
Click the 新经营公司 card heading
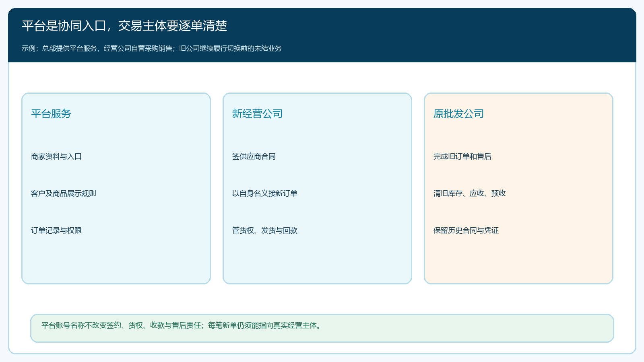click(x=257, y=114)
